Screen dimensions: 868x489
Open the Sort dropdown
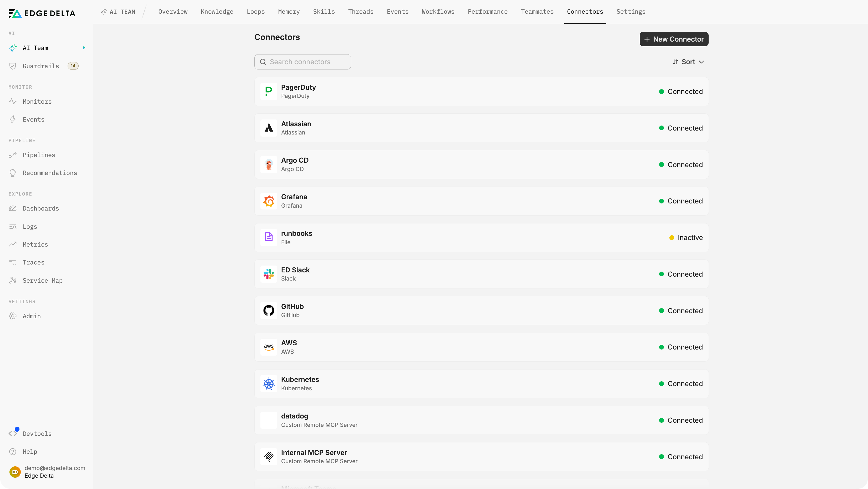click(x=688, y=62)
